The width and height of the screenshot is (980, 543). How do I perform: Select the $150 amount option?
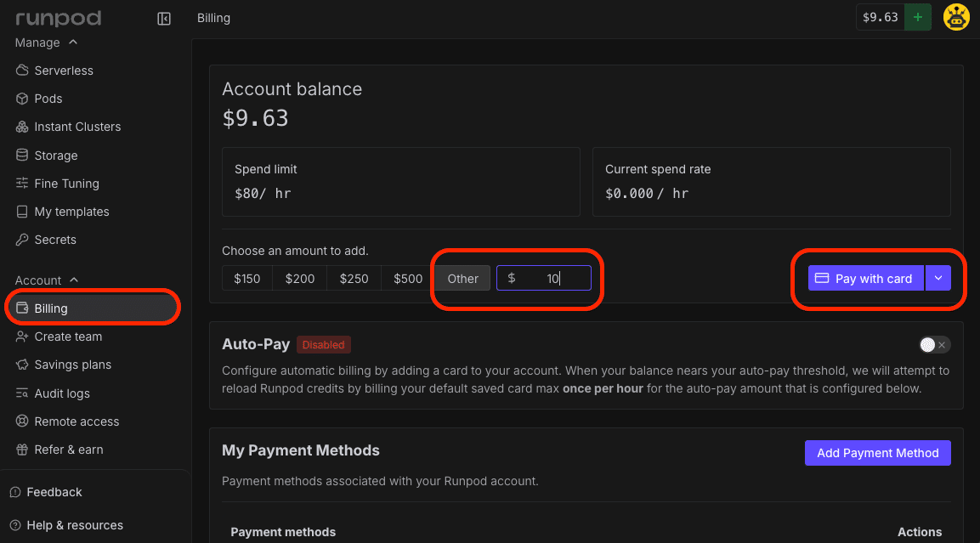(x=246, y=278)
